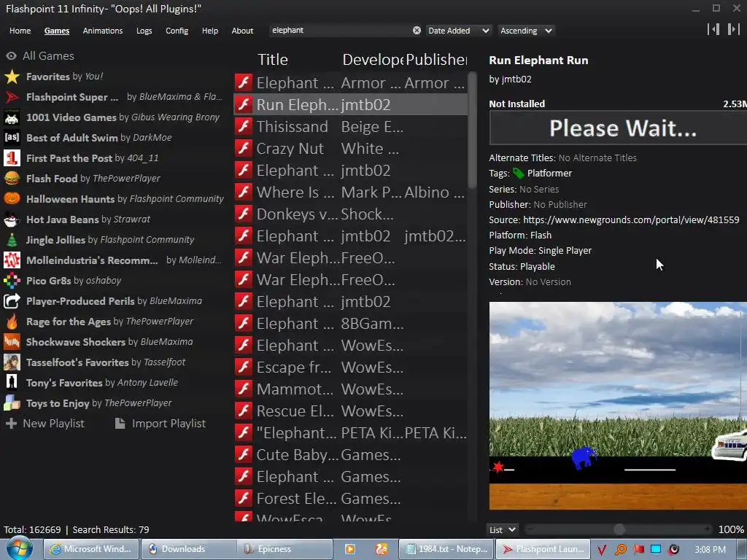The height and width of the screenshot is (560, 747).
Task: Click the Halloween Haunts pumpkin icon
Action: (12, 199)
